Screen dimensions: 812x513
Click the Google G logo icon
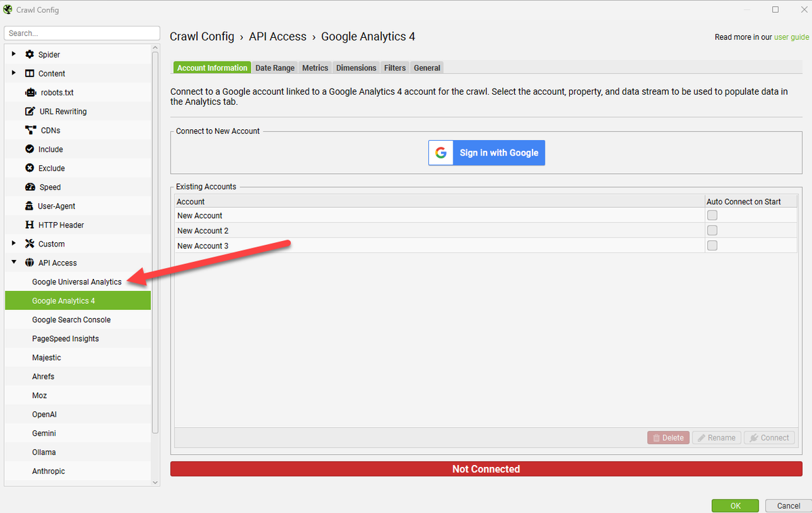pyautogui.click(x=441, y=153)
